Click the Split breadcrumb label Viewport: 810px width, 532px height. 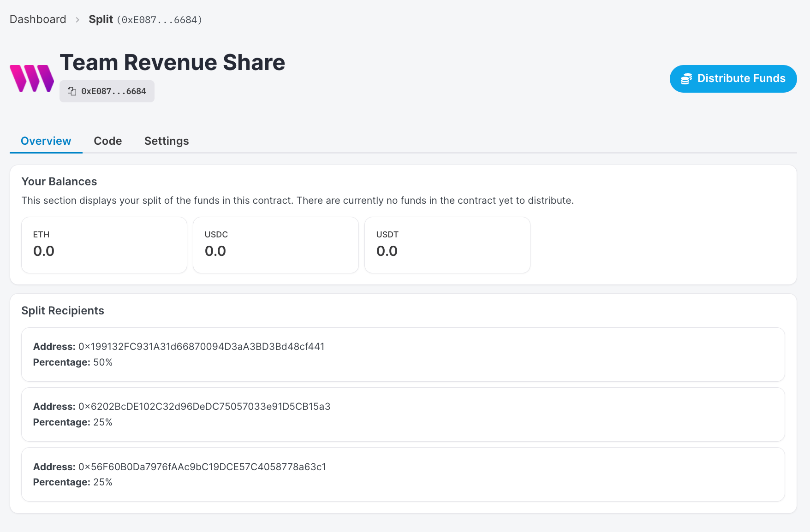(x=101, y=19)
